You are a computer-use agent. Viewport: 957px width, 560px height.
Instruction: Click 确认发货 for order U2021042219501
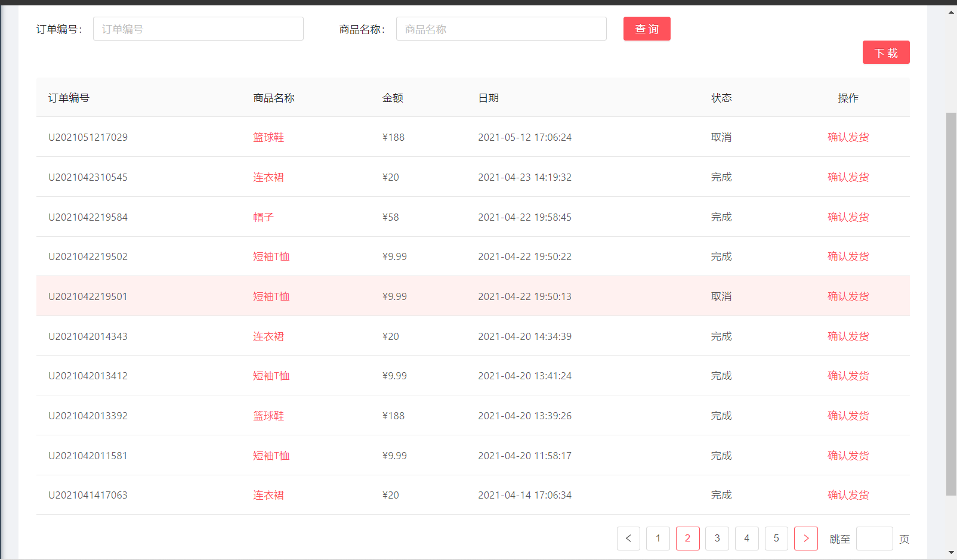[848, 296]
